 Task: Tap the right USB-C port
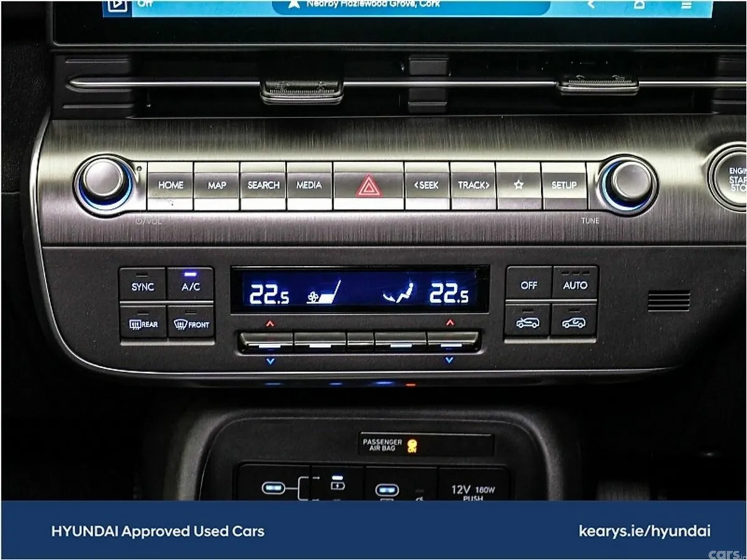click(x=386, y=490)
